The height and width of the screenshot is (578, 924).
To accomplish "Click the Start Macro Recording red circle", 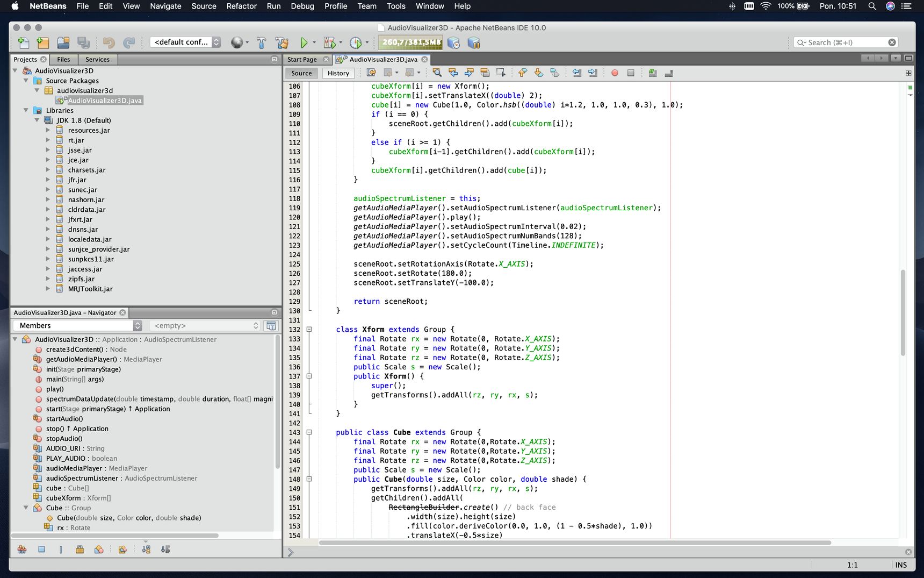I will pos(615,73).
